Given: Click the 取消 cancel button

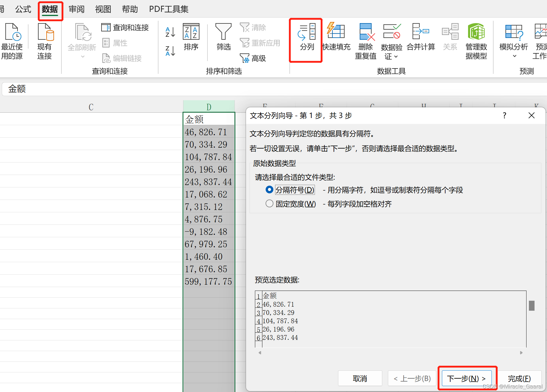Looking at the screenshot, I should point(360,378).
